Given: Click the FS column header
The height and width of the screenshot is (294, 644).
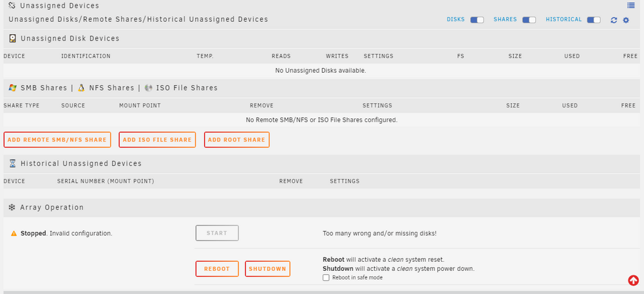Looking at the screenshot, I should coord(460,56).
